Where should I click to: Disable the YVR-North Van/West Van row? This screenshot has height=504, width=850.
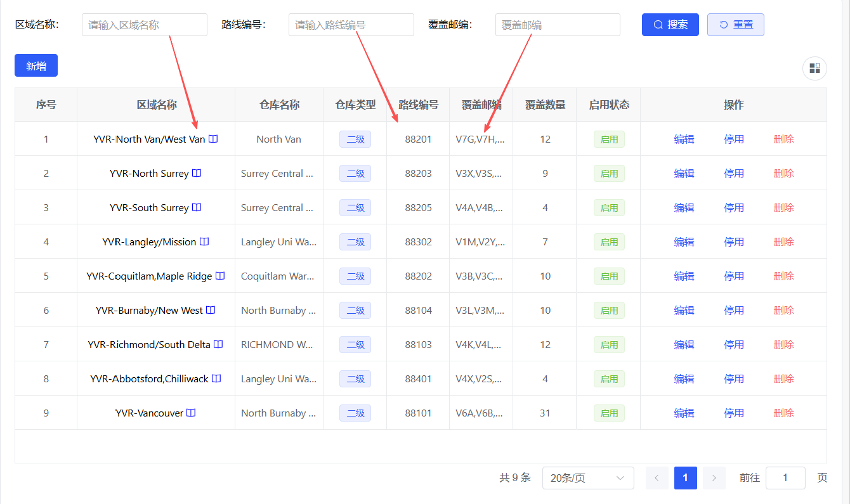[734, 139]
